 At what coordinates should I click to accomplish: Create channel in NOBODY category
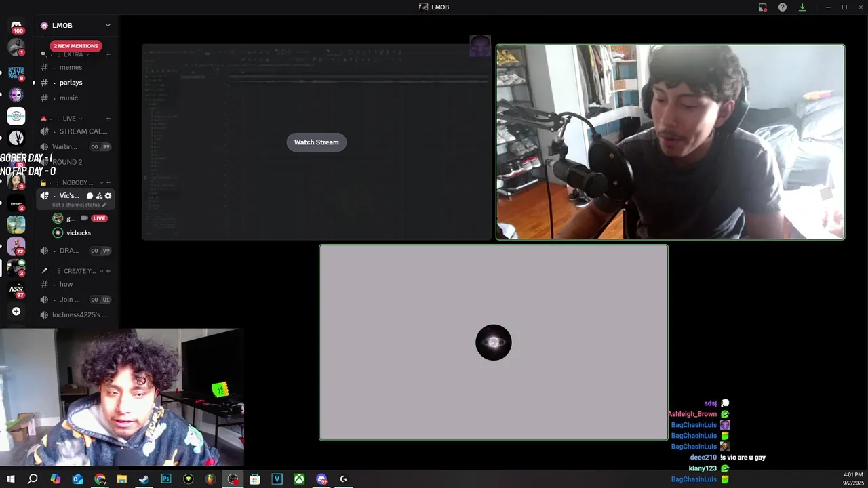click(108, 182)
